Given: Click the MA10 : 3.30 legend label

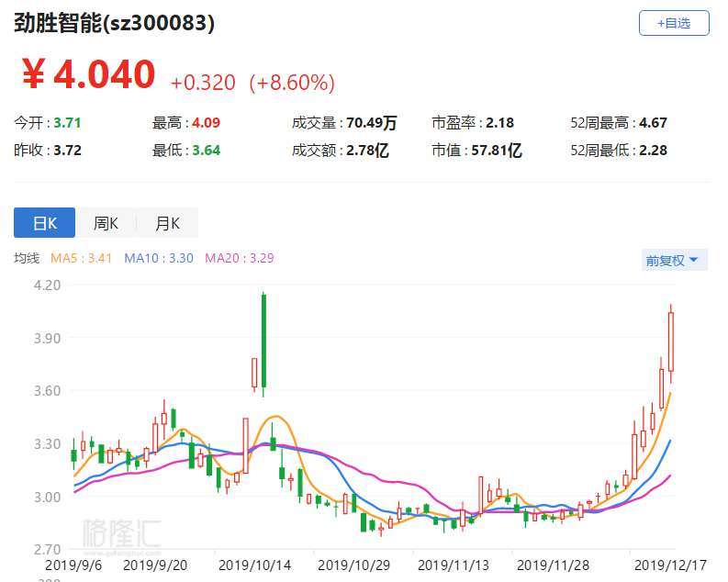Looking at the screenshot, I should pyautogui.click(x=159, y=258).
